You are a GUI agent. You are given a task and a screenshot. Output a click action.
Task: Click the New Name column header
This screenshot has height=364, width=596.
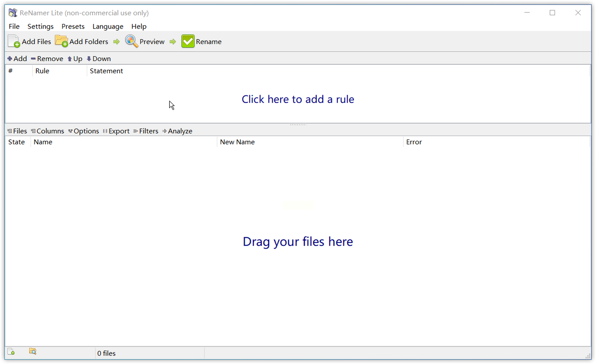pos(237,142)
